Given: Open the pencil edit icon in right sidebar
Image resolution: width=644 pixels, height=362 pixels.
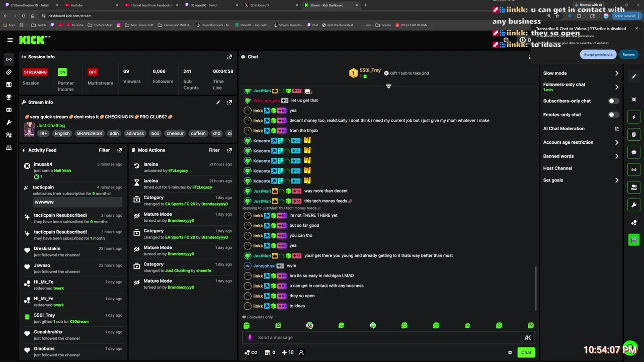Looking at the screenshot, I should [634, 76].
